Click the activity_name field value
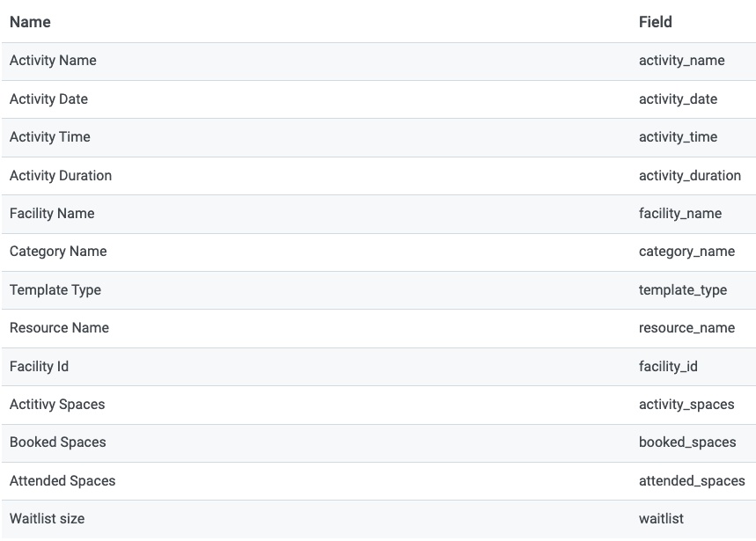 tap(682, 61)
